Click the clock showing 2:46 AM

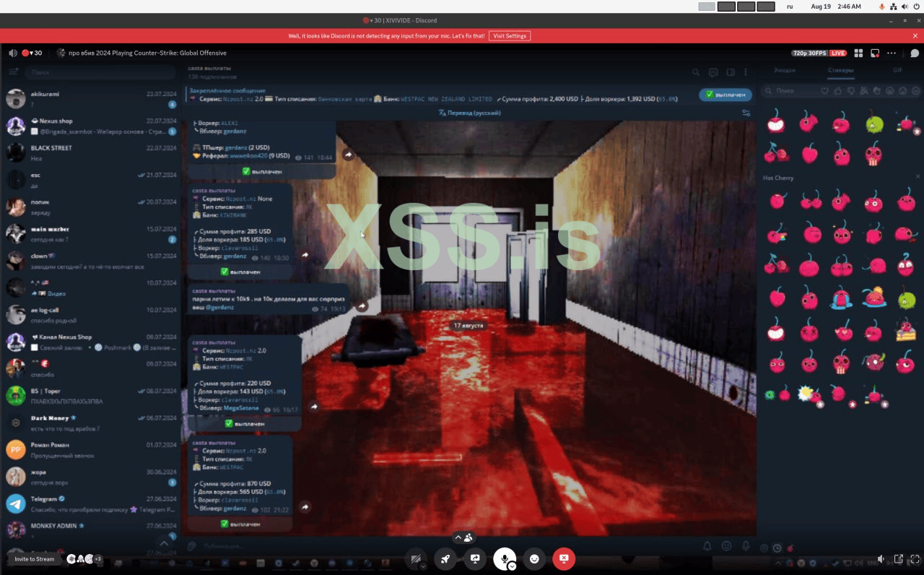(849, 7)
